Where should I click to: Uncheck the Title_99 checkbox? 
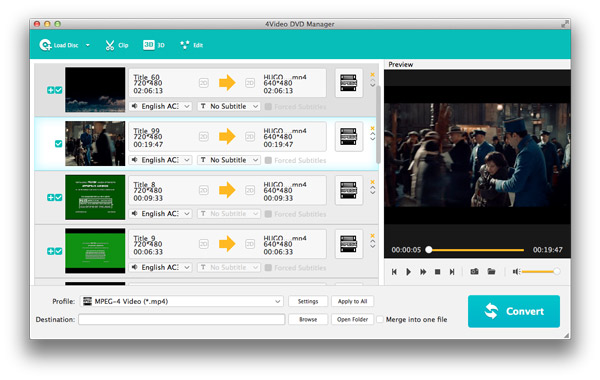(59, 144)
